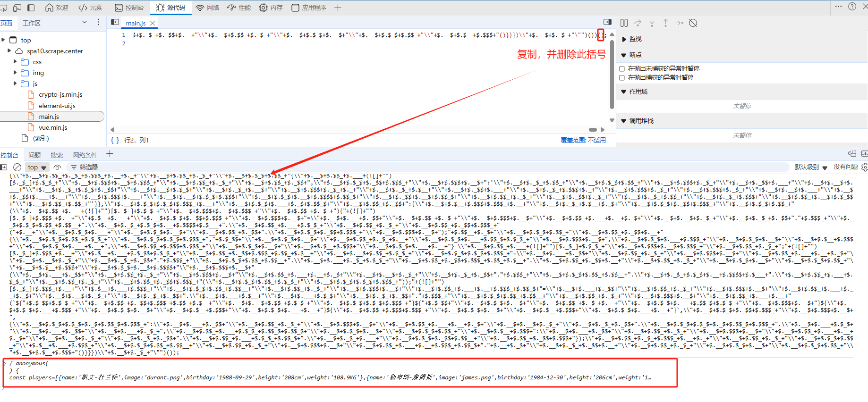The image size is (868, 402).
Task: Clear the console output
Action: coord(17,167)
